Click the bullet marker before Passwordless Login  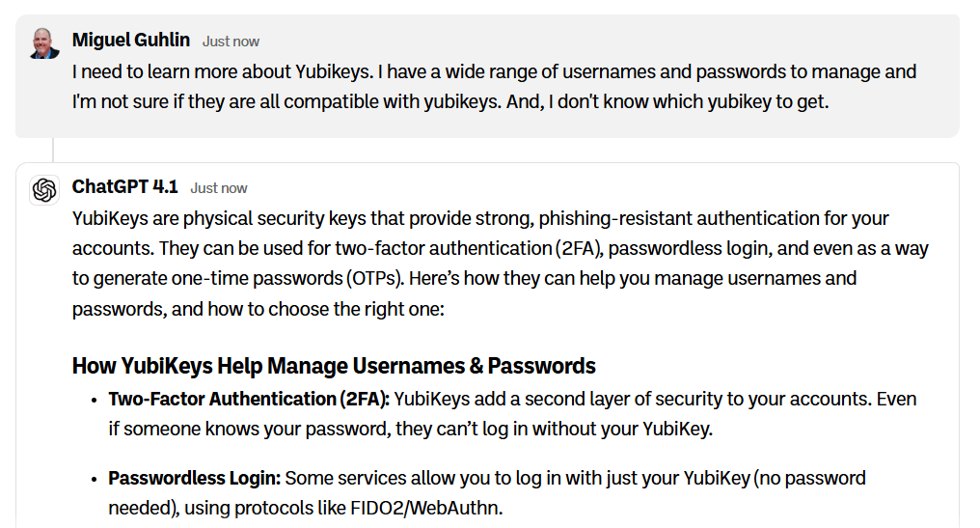tap(94, 479)
